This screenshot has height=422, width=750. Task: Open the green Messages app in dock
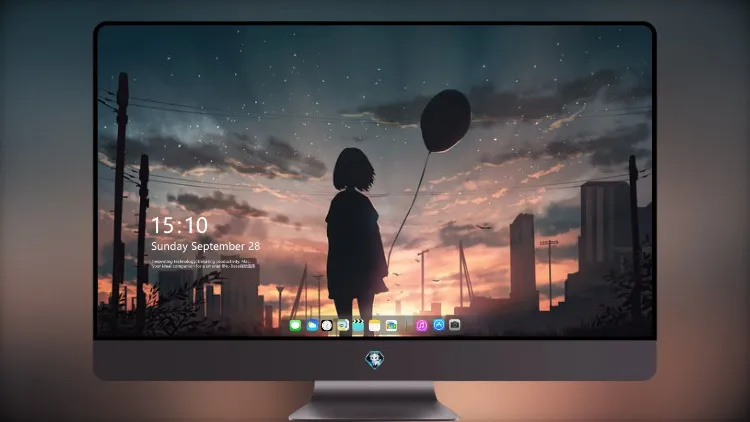point(296,326)
